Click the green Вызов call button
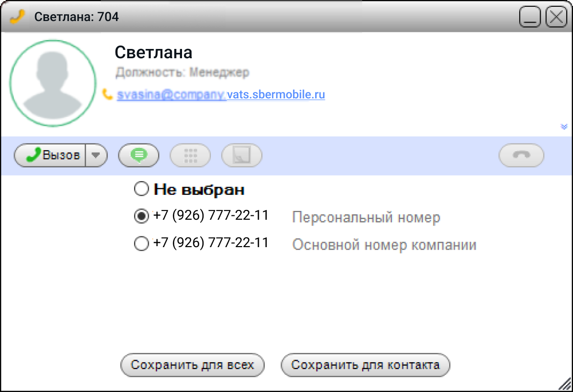Screen dimensions: 573x392 pos(51,156)
